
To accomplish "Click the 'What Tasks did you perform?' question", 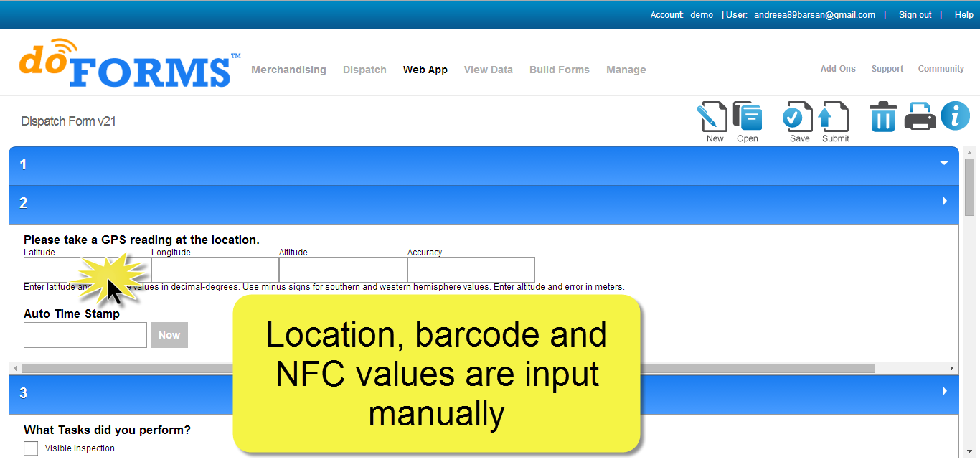I will pos(107,430).
